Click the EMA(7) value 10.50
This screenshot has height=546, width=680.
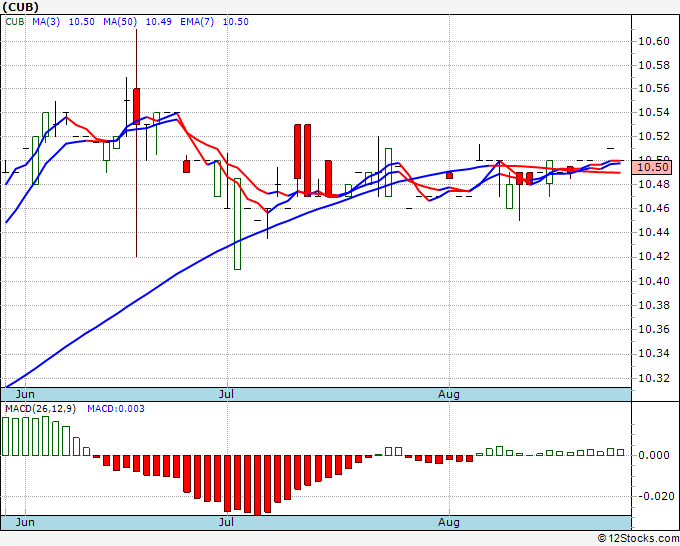235,22
